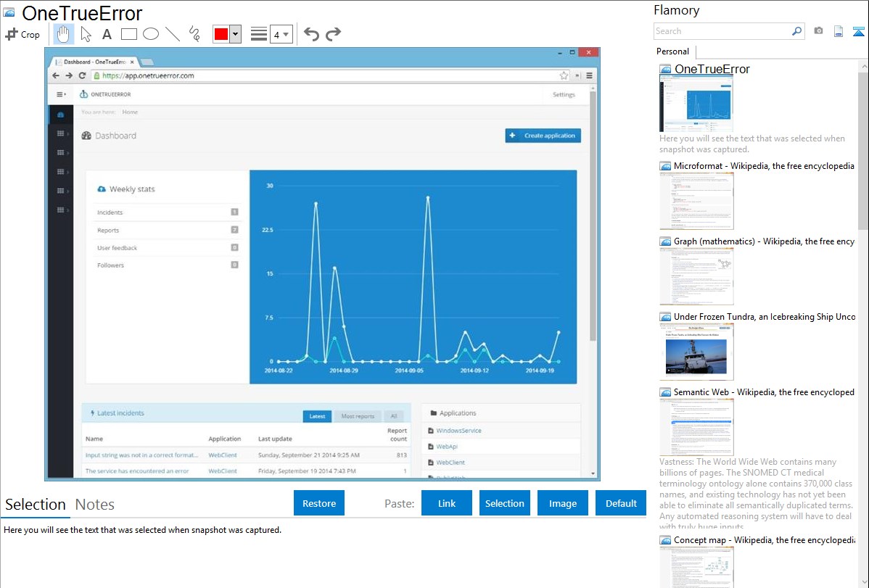Click the Home breadcrumb link
Screen dimensions: 869x588
tap(131, 112)
